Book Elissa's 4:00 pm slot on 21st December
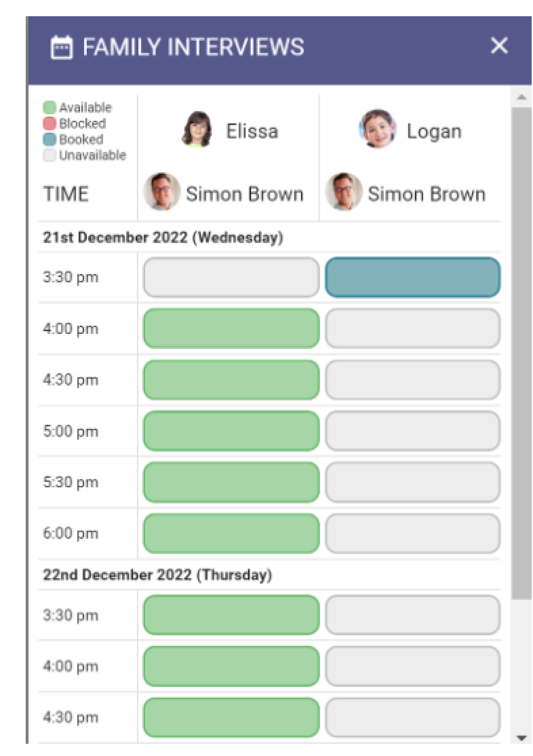 point(231,328)
